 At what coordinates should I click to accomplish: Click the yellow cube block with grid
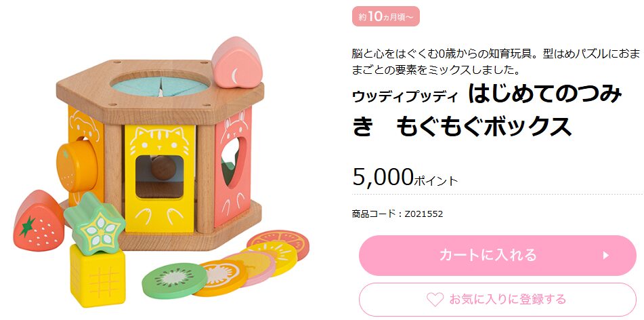coord(98,276)
